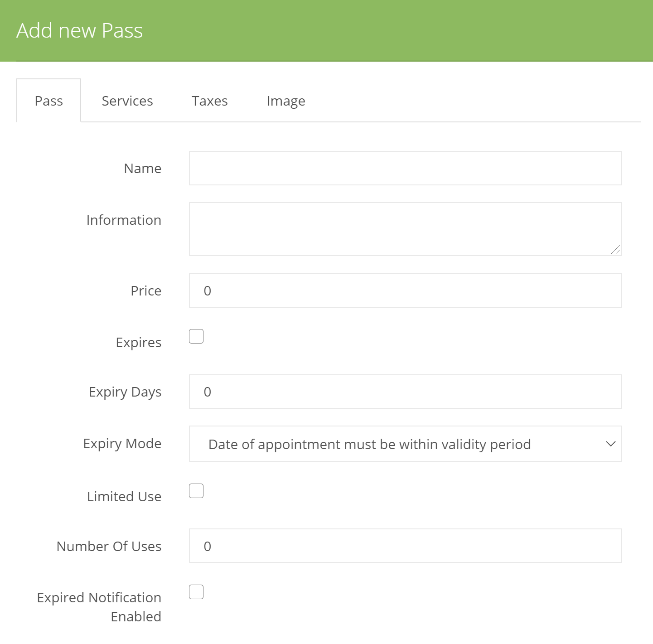653x644 pixels.
Task: Focus the Information text area
Action: point(405,229)
